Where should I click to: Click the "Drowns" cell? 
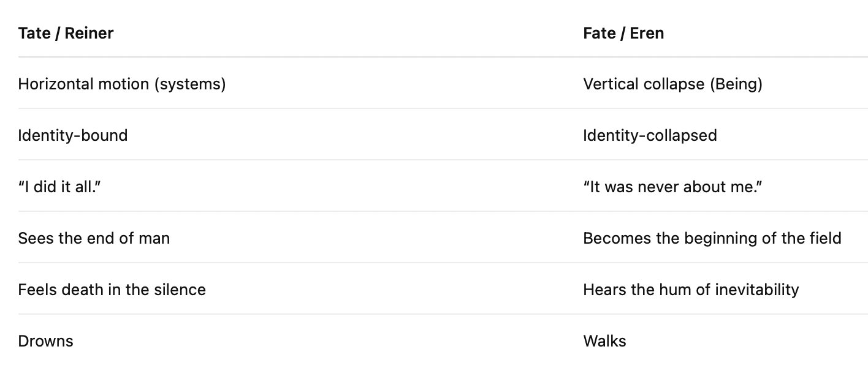click(46, 341)
